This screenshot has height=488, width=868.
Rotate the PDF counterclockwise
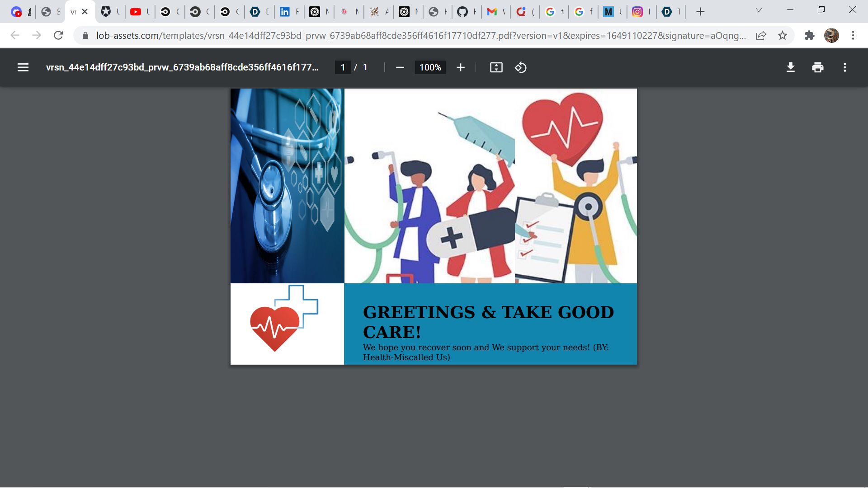point(520,67)
